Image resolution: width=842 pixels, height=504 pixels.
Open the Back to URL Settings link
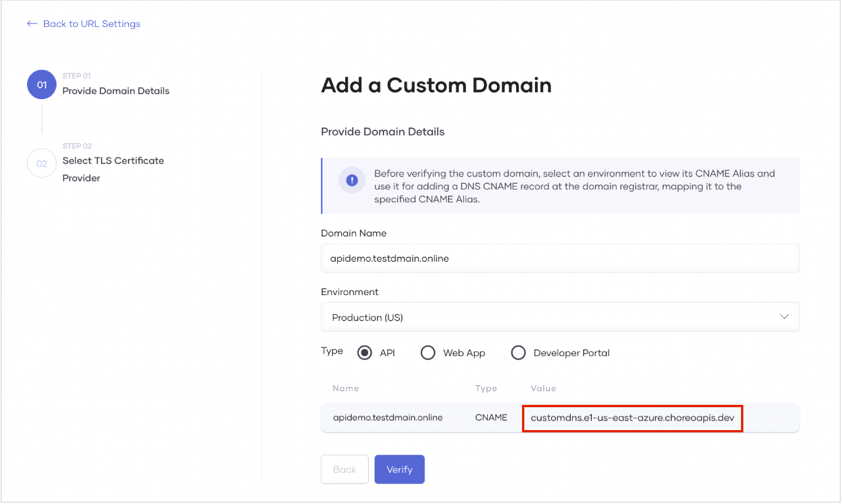pyautogui.click(x=92, y=24)
